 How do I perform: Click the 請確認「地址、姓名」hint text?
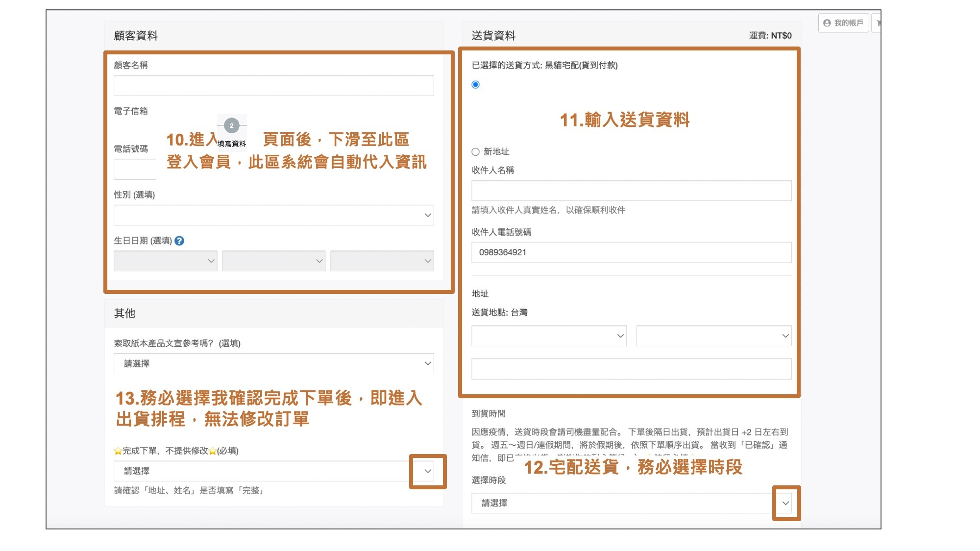(x=190, y=490)
